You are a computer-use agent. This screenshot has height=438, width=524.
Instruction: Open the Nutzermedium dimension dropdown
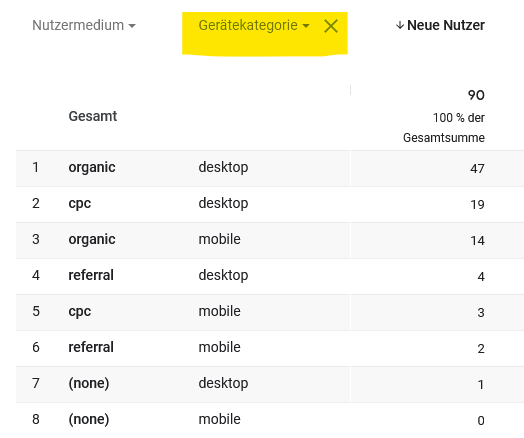84,25
